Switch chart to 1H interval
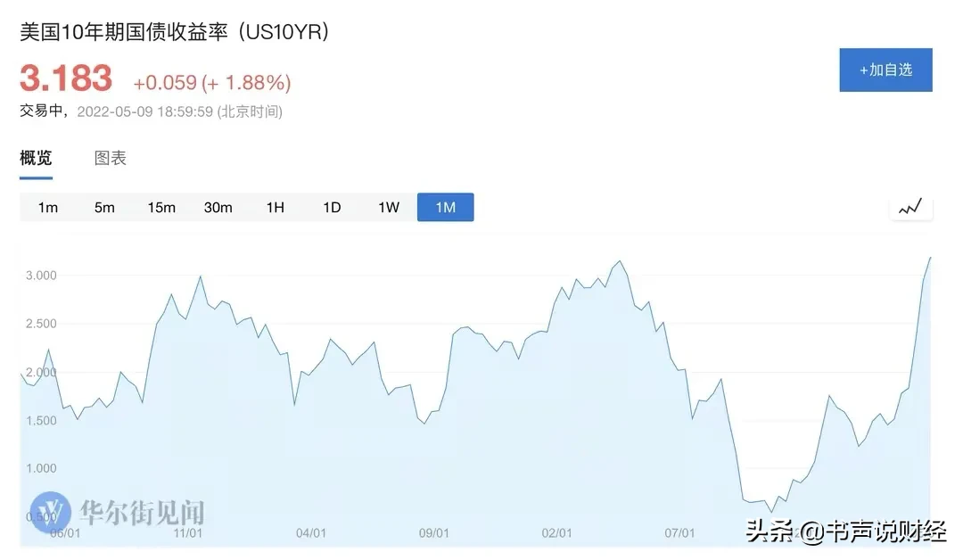 (276, 208)
